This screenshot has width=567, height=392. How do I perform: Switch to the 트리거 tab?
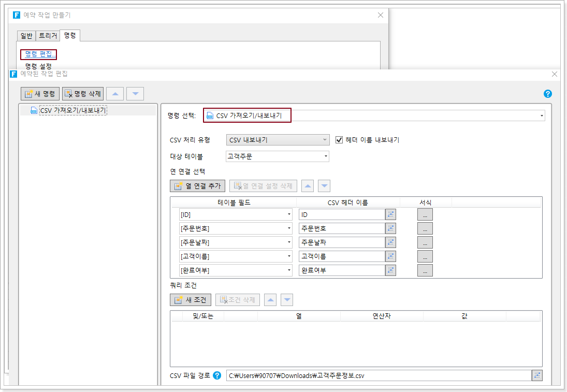48,36
